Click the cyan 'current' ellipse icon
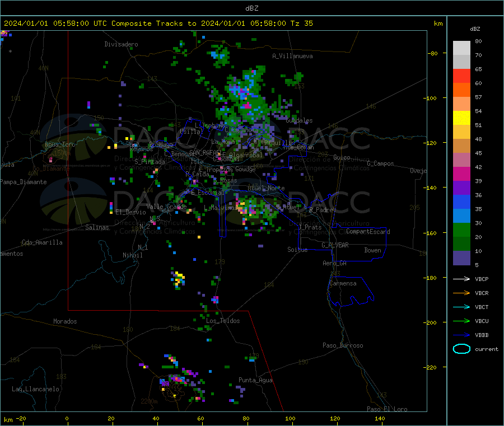The height and width of the screenshot is (426, 504). pyautogui.click(x=461, y=349)
